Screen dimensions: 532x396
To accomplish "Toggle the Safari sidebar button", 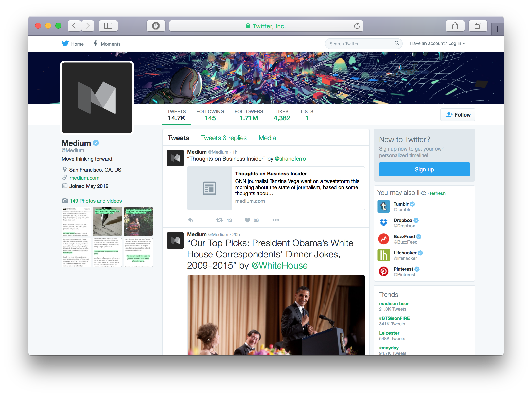I will (x=108, y=26).
